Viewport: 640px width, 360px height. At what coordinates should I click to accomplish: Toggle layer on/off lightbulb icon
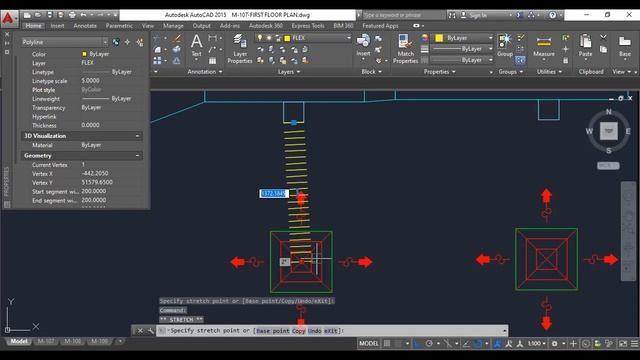click(x=260, y=38)
